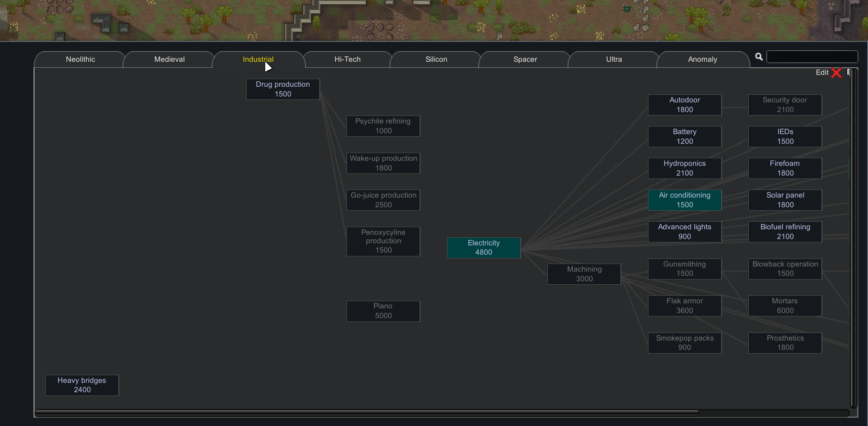
Task: Select the Drug production research node
Action: coord(283,89)
